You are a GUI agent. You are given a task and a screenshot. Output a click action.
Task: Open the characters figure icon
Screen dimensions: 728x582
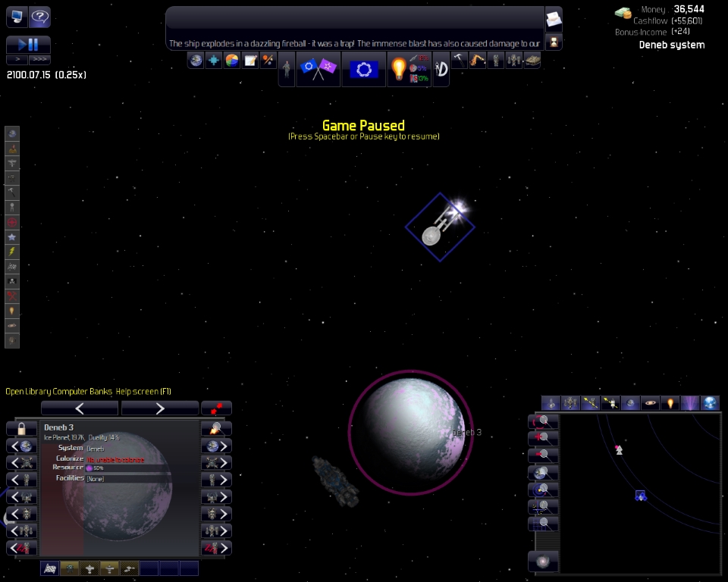287,69
